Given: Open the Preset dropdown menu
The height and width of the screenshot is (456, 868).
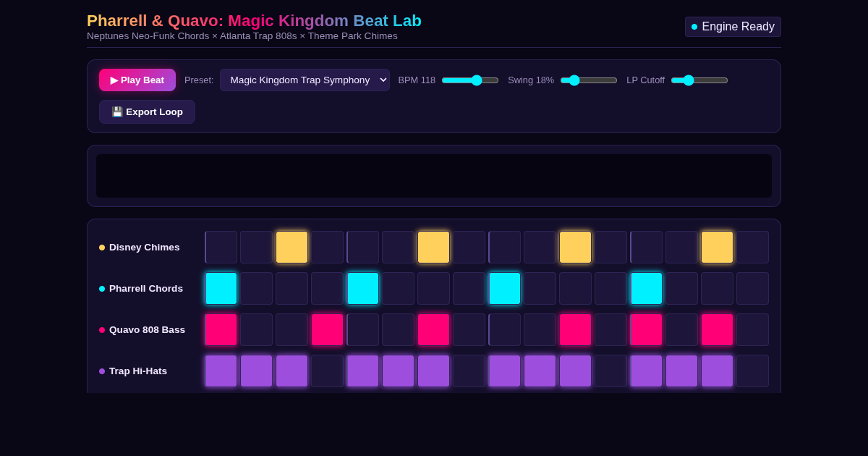Looking at the screenshot, I should point(305,80).
